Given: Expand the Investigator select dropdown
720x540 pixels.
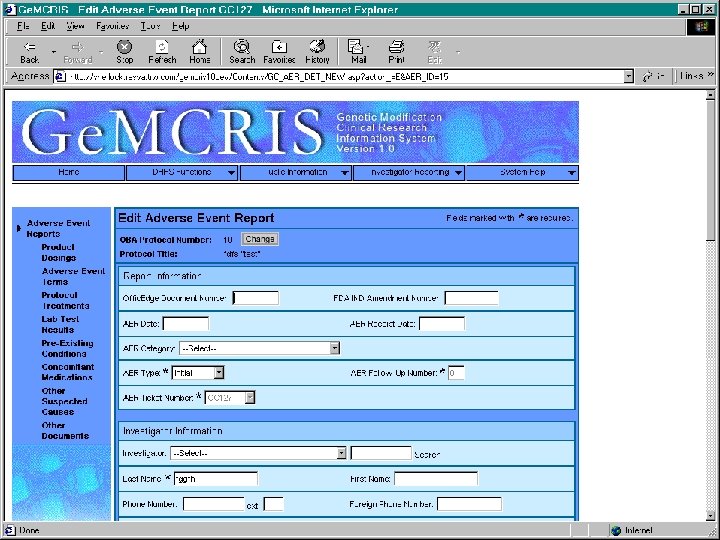Looking at the screenshot, I should point(341,453).
